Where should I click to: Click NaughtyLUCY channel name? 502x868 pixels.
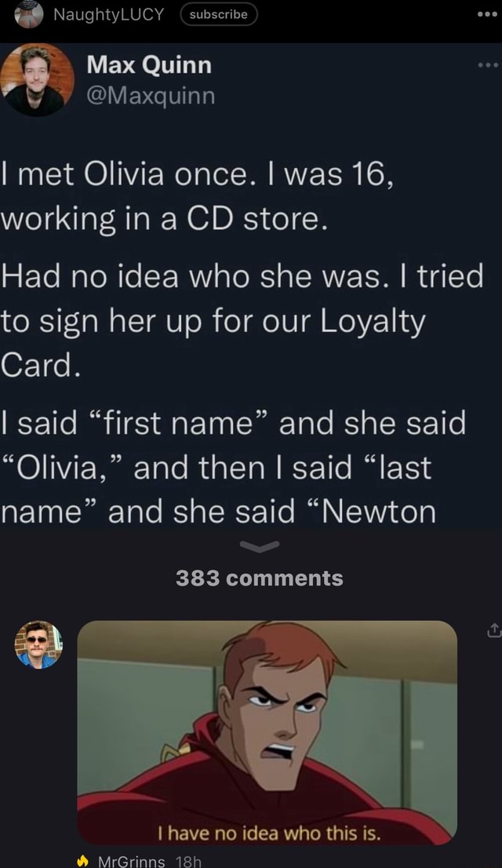[x=109, y=14]
